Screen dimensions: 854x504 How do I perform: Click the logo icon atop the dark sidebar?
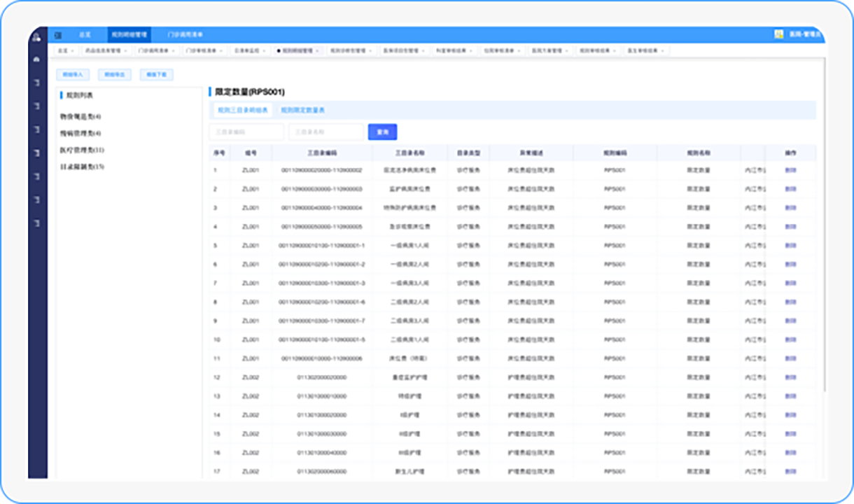[x=36, y=36]
